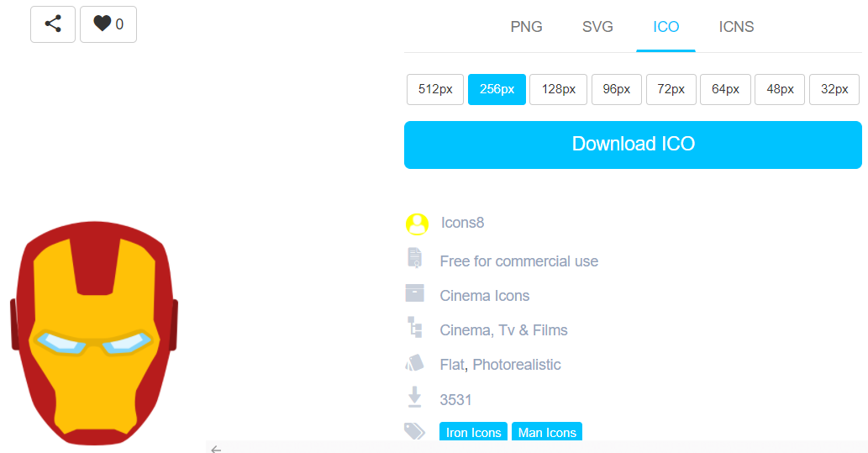Click the icon pack box icon
This screenshot has width=868, height=453.
tap(414, 293)
